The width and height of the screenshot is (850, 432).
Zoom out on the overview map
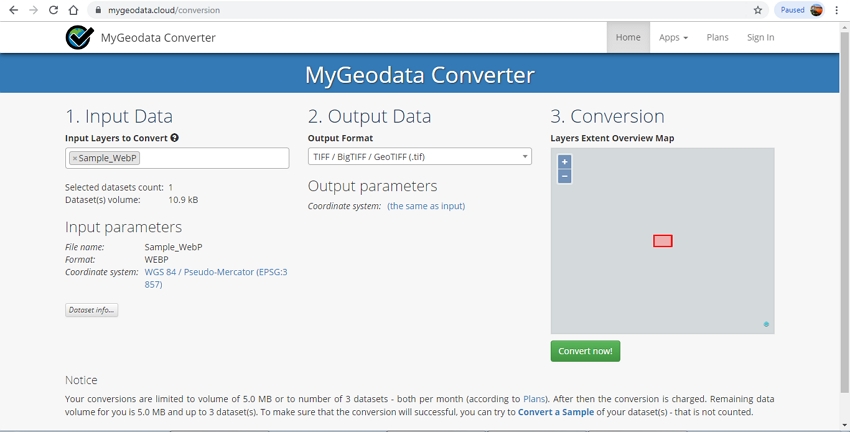tap(564, 176)
